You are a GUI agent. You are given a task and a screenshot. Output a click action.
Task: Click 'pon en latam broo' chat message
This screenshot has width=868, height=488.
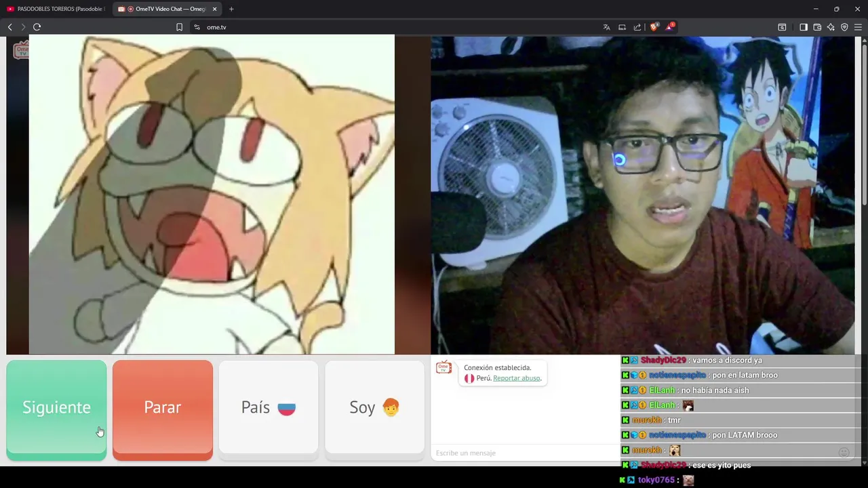pyautogui.click(x=745, y=375)
